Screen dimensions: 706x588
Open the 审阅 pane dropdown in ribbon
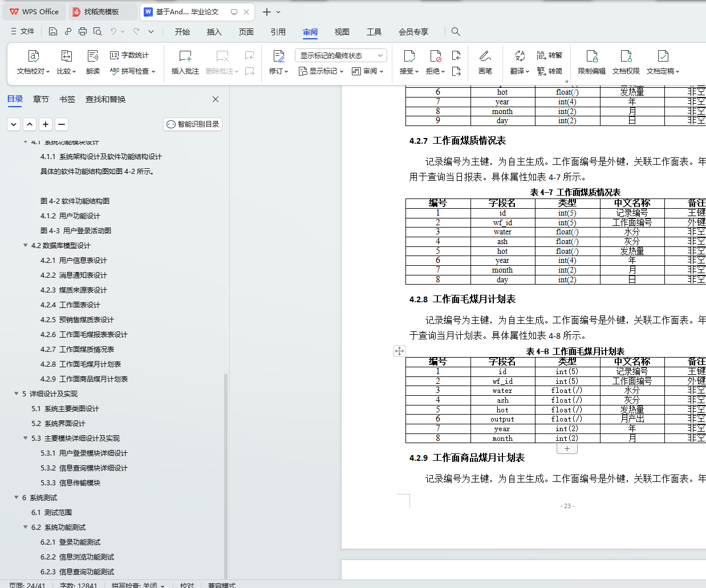point(368,71)
